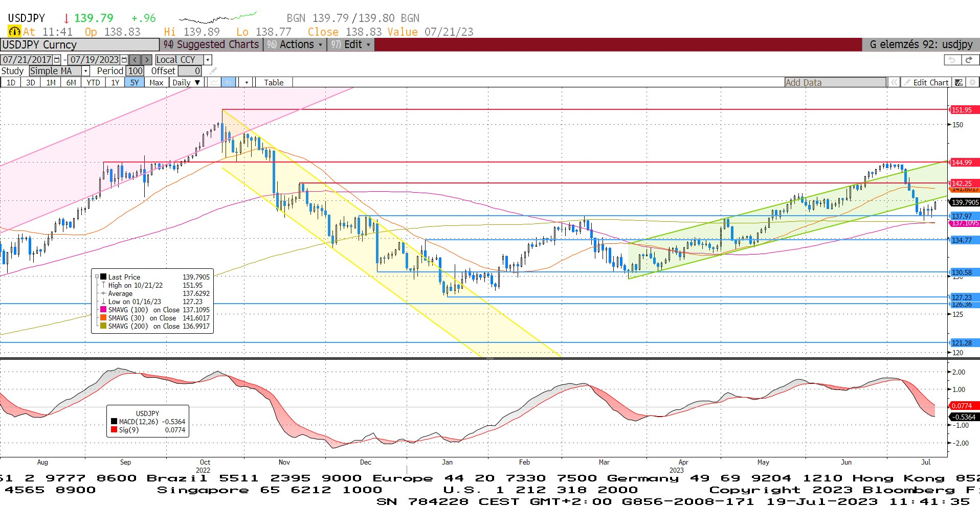The width and height of the screenshot is (980, 530).
Task: Click the olive SMAVG (200) color swatch
Action: pos(103,326)
